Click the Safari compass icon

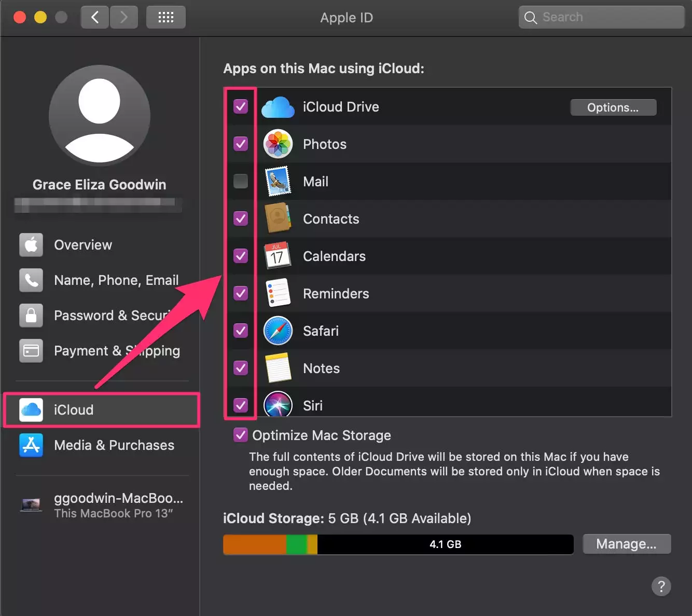click(278, 331)
